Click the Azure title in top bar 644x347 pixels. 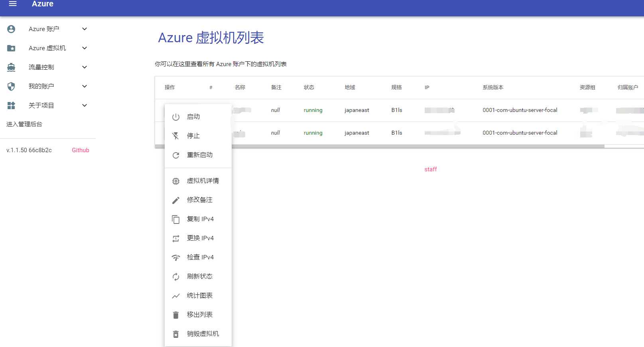[x=43, y=4]
